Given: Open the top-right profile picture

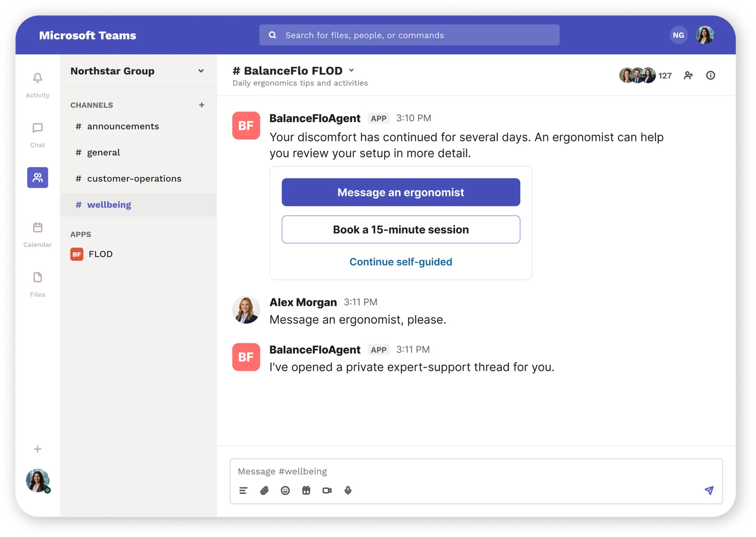Looking at the screenshot, I should point(705,35).
